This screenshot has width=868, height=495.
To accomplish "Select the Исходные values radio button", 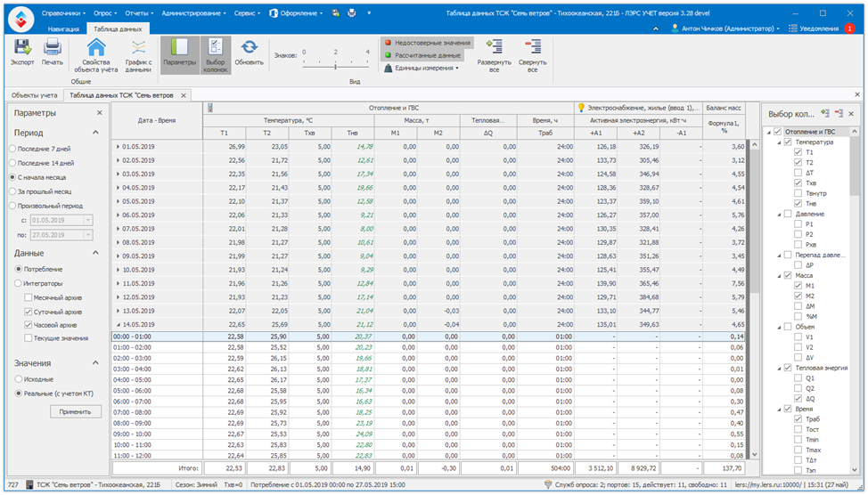I will [x=18, y=379].
